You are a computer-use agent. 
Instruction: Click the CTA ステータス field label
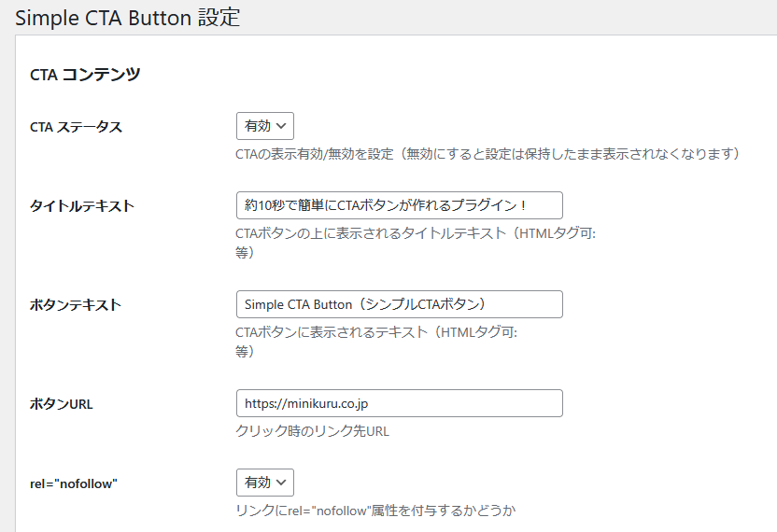tap(76, 127)
